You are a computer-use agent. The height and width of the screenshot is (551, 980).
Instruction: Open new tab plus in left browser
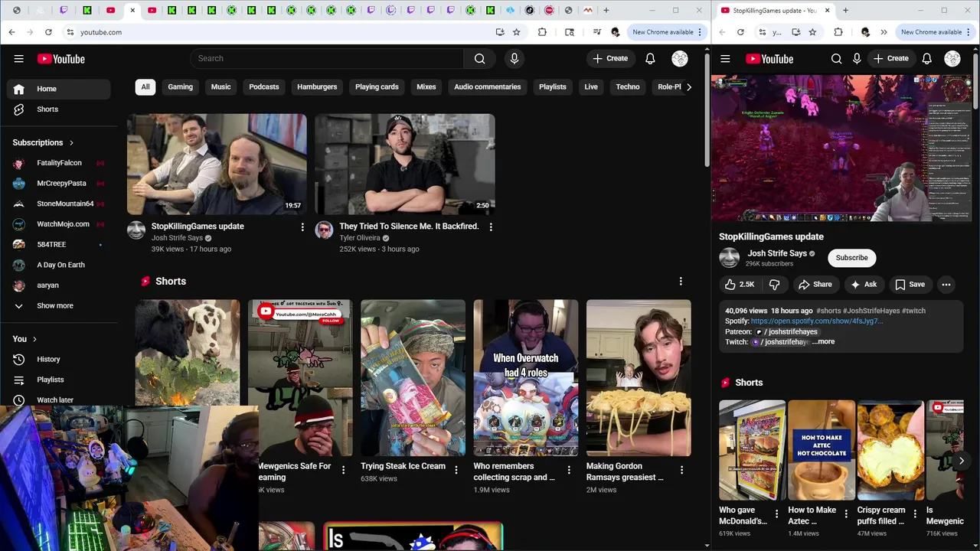606,11
